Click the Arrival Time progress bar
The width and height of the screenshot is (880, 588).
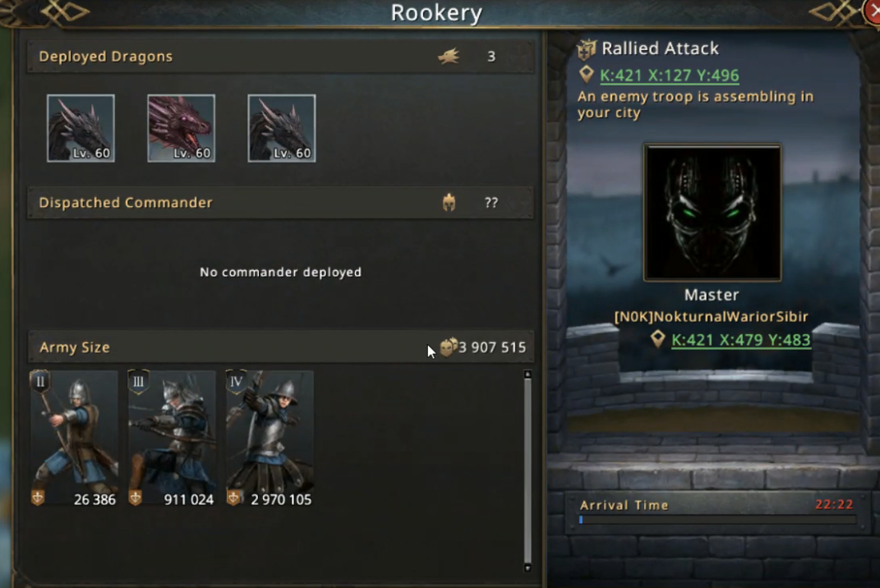click(718, 520)
